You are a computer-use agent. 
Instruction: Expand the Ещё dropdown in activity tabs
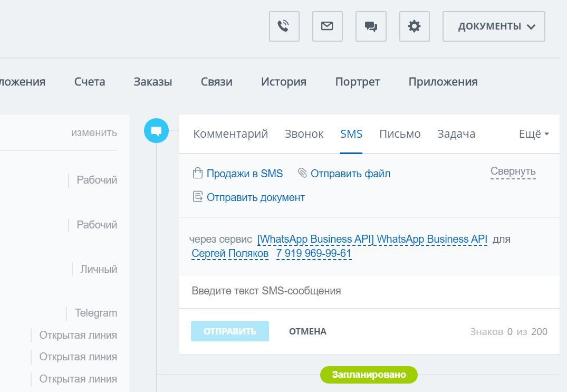pos(534,134)
